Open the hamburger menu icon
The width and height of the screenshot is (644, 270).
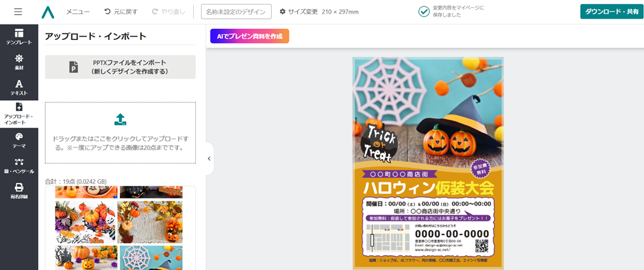click(18, 12)
